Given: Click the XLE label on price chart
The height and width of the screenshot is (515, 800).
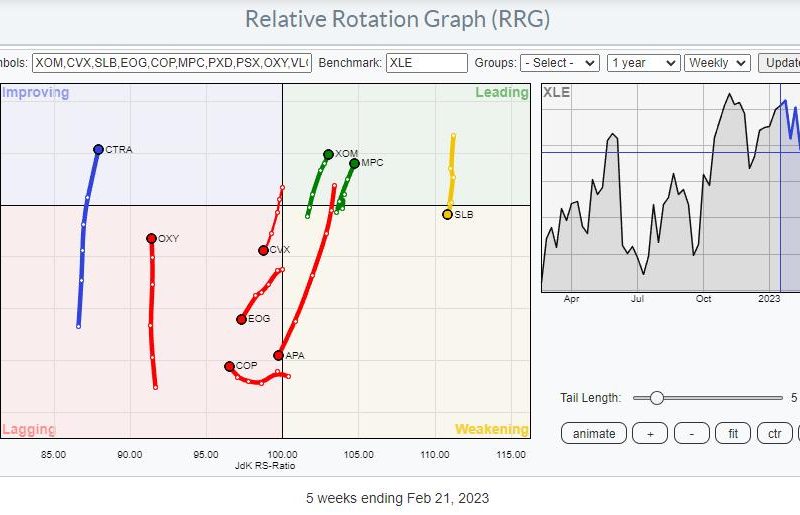Looking at the screenshot, I should (556, 92).
